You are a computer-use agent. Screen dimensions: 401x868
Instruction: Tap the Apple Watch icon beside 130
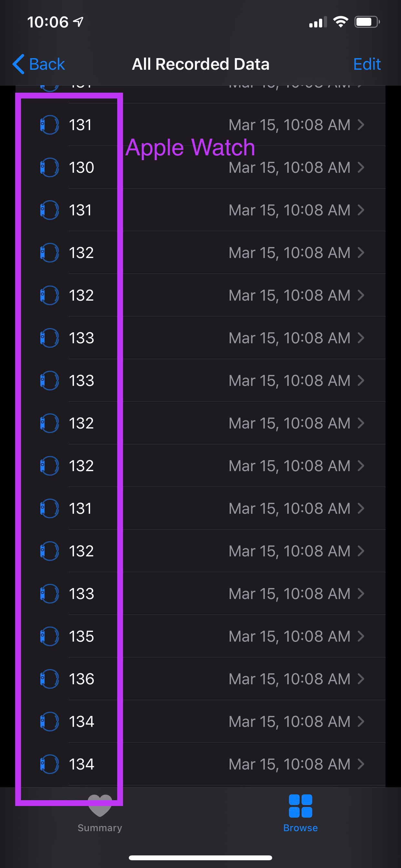(49, 167)
